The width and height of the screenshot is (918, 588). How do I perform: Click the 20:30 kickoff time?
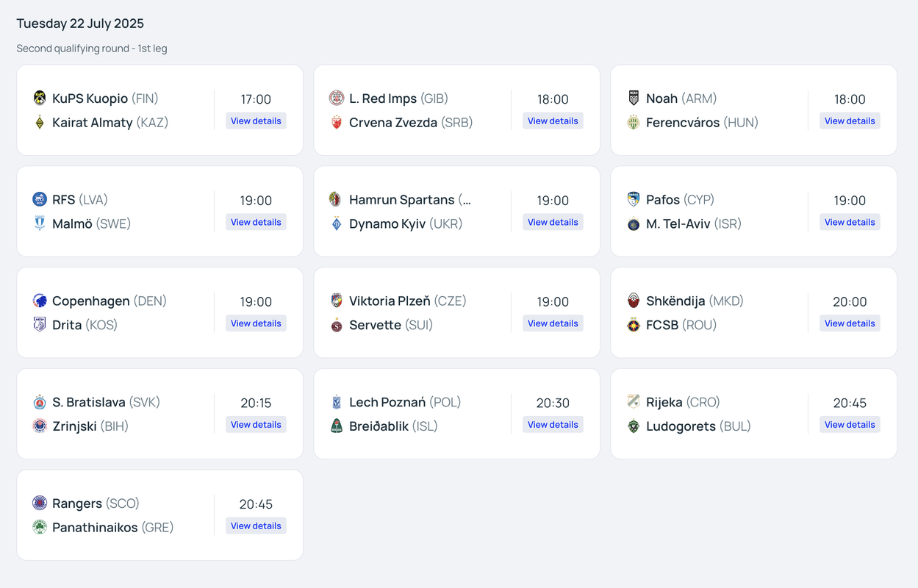coord(553,404)
